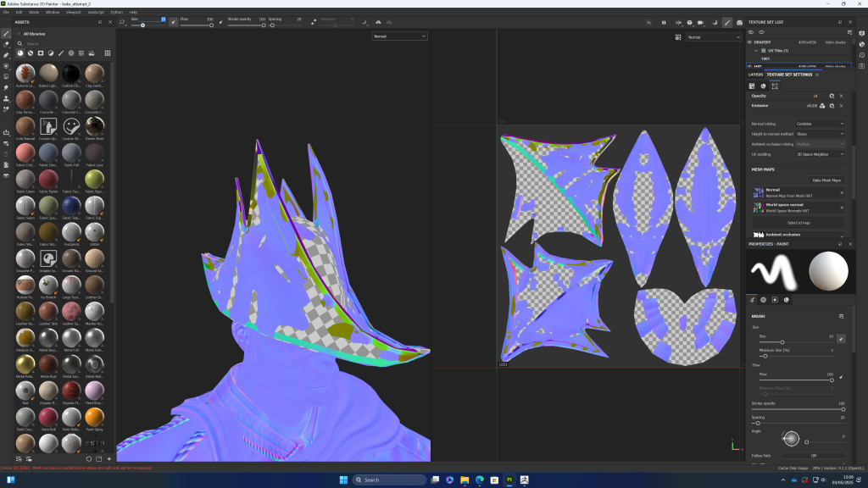This screenshot has height=488, width=868.
Task: Adjust the Stroke opacity slider in properties
Action: 797,409
